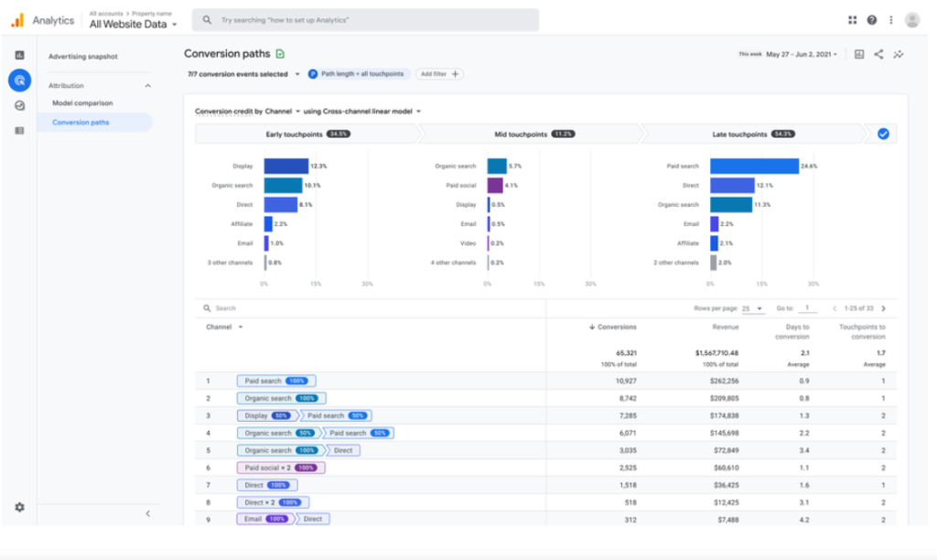
Task: Click the green report status badge beside Conversion paths
Action: click(281, 54)
